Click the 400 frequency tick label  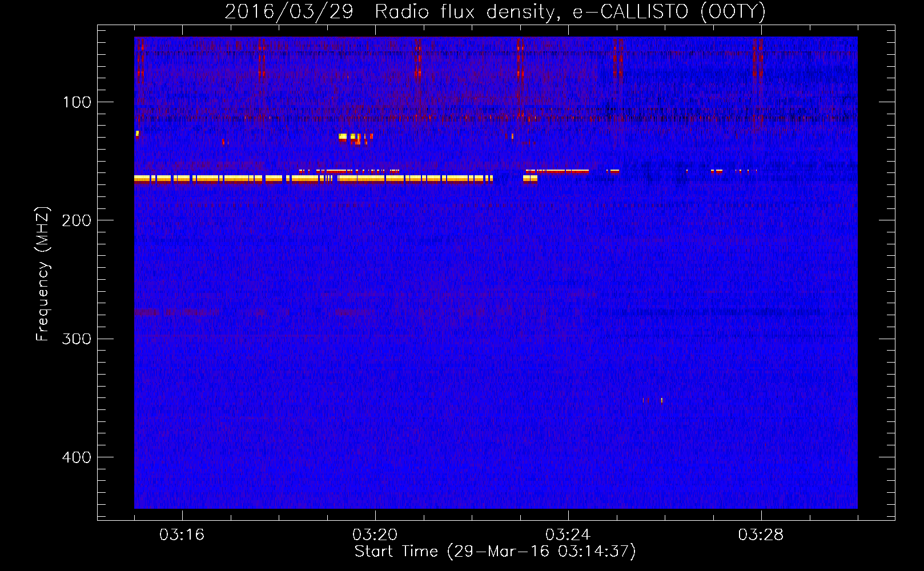(77, 457)
